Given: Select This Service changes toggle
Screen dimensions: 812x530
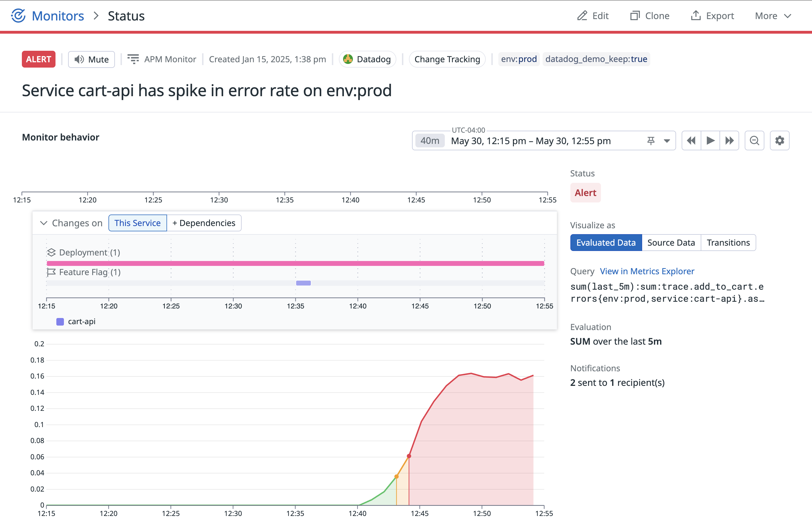Looking at the screenshot, I should tap(138, 223).
